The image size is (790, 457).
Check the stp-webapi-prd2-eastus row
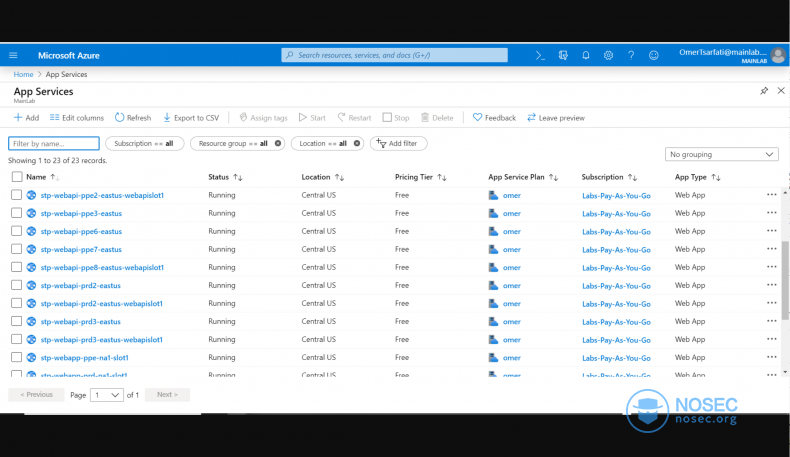click(17, 285)
